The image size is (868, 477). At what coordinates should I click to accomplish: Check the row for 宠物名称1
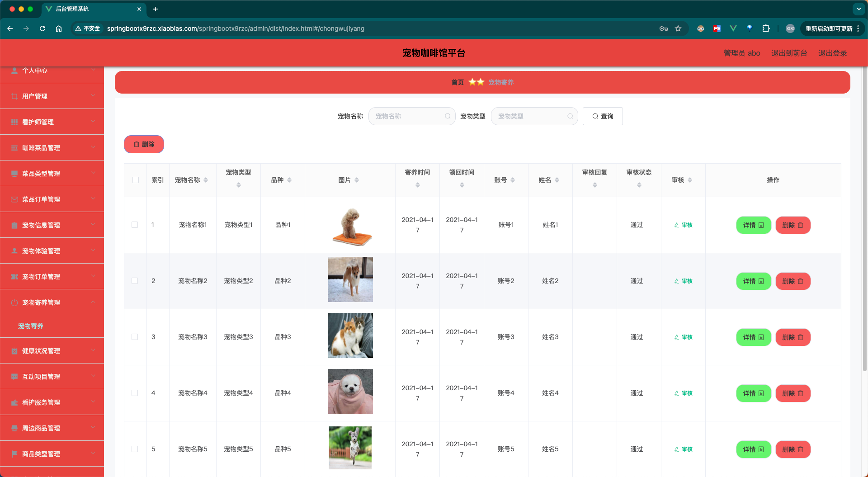135,225
